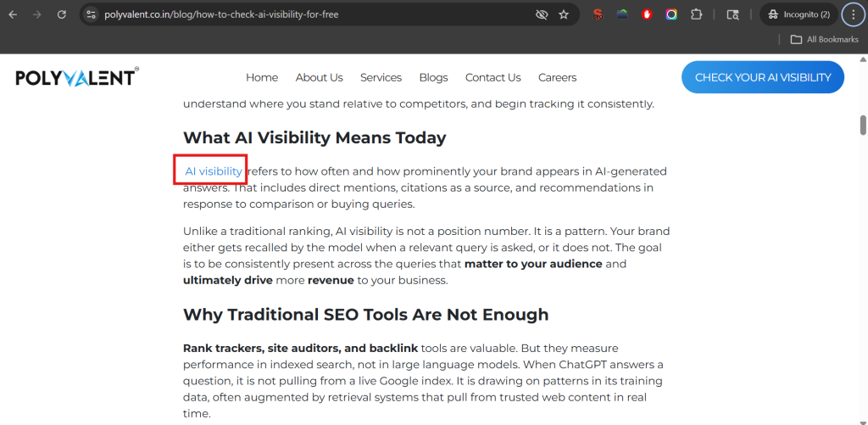
Task: Click heading What AI Visibility Means Today
Action: point(314,138)
